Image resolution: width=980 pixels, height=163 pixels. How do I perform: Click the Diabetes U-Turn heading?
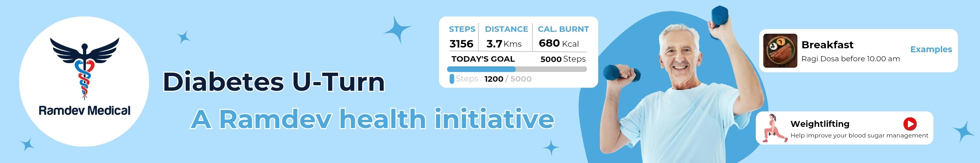(274, 82)
